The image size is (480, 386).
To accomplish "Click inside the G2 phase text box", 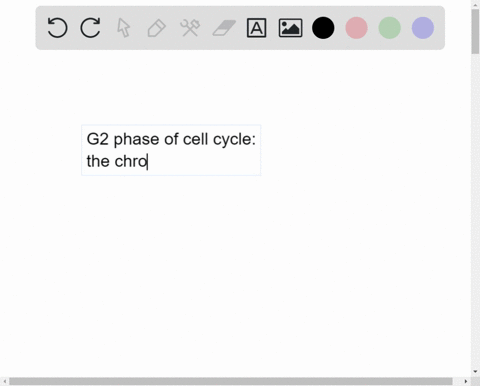I will 171,150.
